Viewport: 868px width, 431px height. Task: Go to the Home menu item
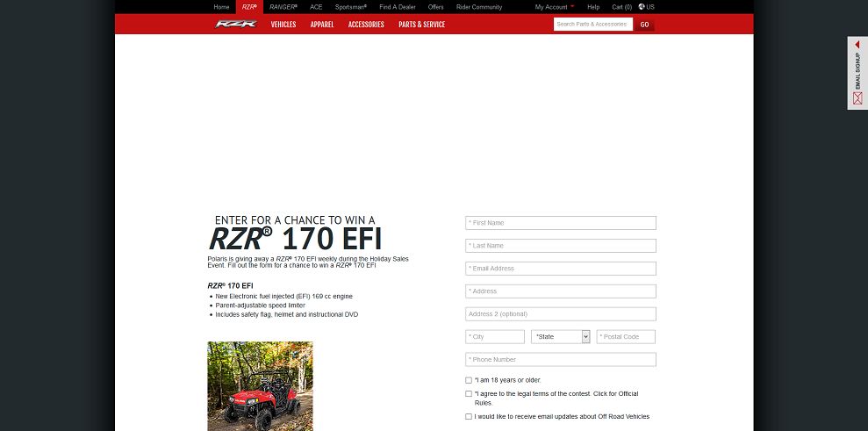pos(221,7)
